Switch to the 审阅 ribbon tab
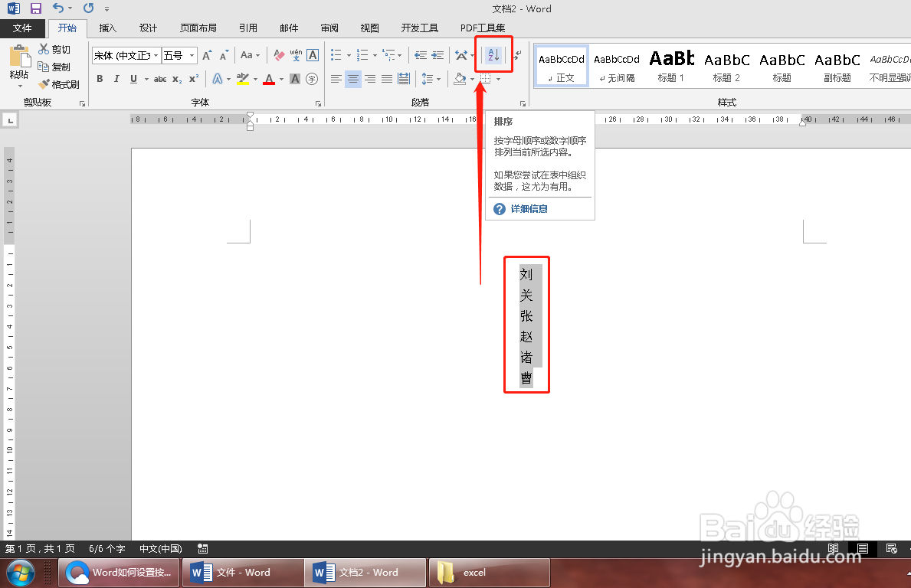 coord(329,28)
